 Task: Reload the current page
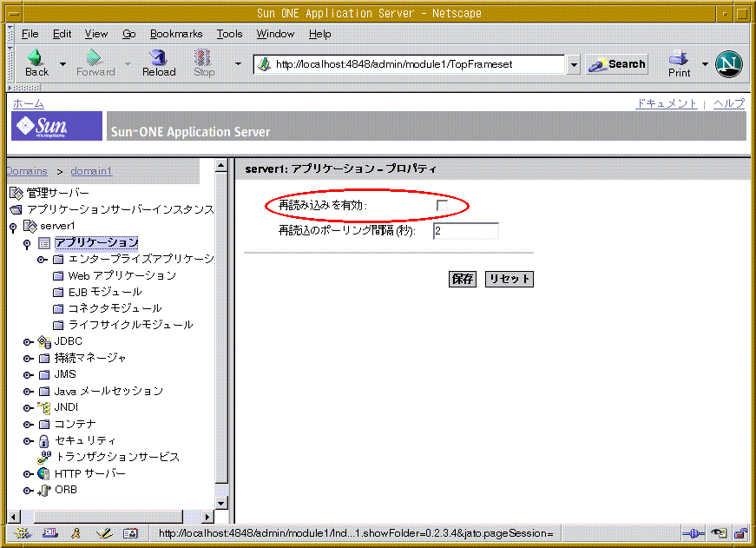[x=158, y=57]
